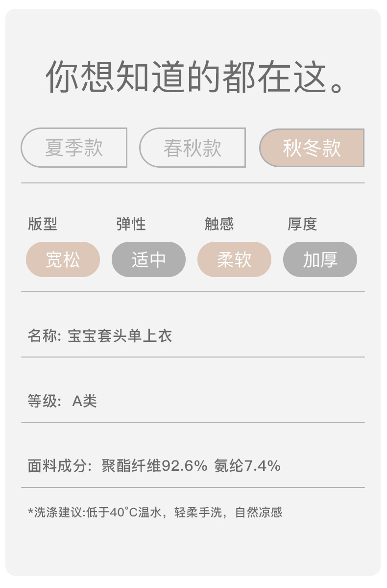Click the 柔软 touch pill
This screenshot has width=387, height=588.
coord(234,259)
